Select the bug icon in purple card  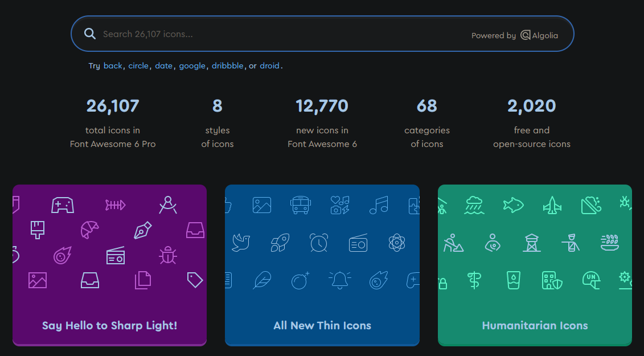(x=167, y=255)
